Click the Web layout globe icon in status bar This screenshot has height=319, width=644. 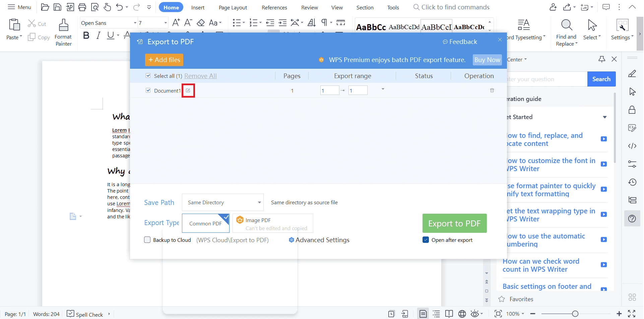click(x=462, y=314)
